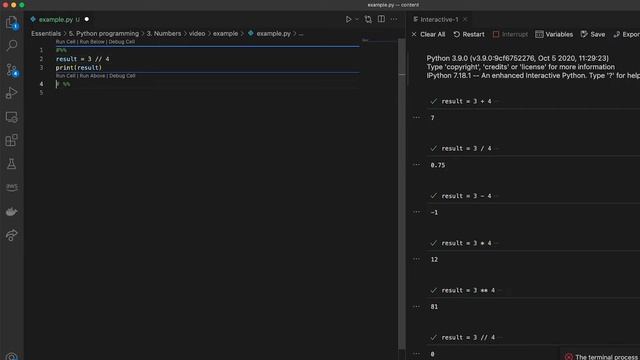Open the Search view icon
640x360 pixels.
[x=11, y=45]
